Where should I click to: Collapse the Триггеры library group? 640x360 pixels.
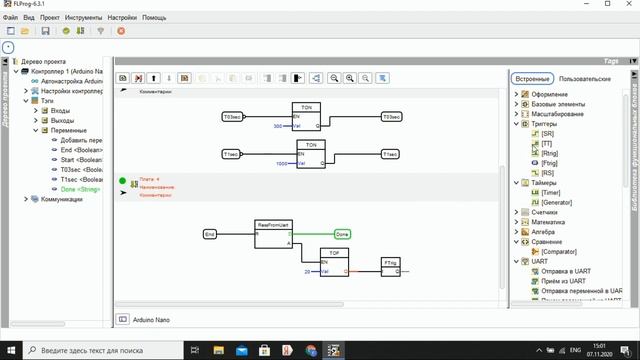(x=516, y=124)
